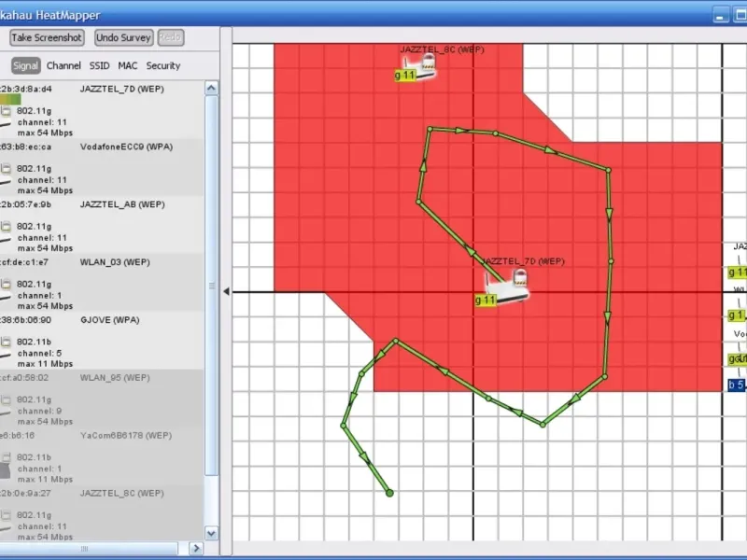The width and height of the screenshot is (747, 560).
Task: Switch to the Channel sorting tab
Action: coord(63,65)
